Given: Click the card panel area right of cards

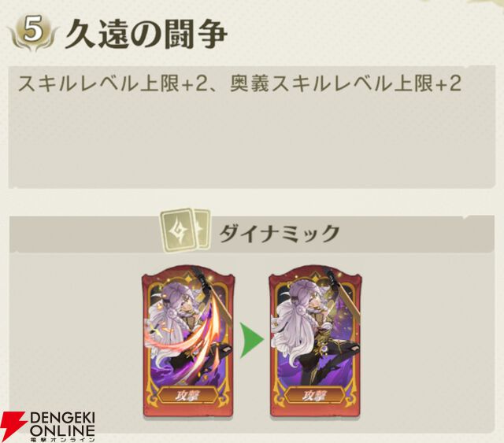Looking at the screenshot, I should tap(428, 341).
